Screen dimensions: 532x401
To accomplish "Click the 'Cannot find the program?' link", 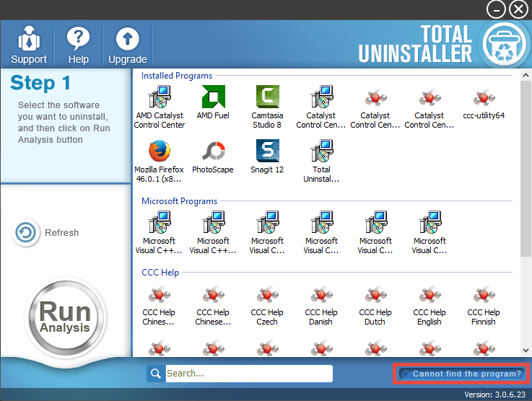I will click(x=462, y=374).
